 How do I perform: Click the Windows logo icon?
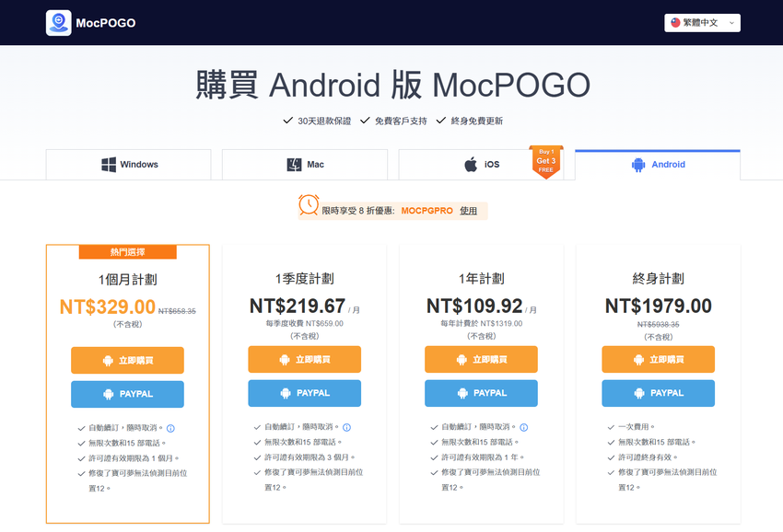point(109,164)
